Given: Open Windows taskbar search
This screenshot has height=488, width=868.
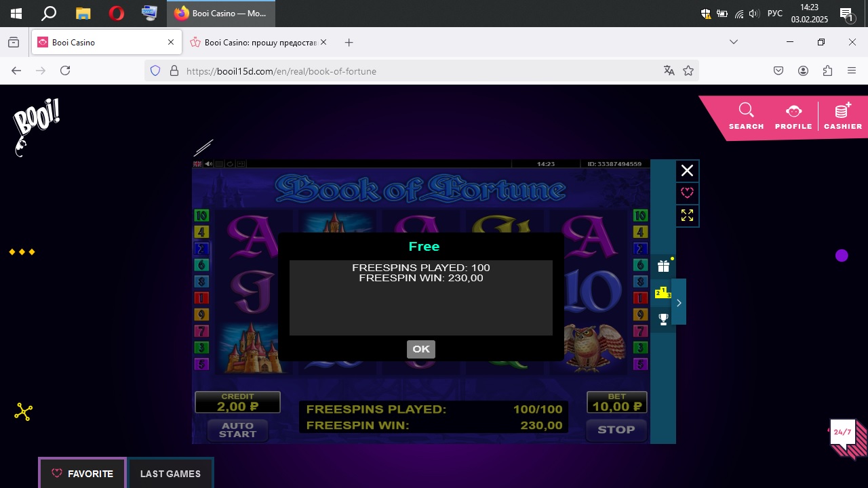Looking at the screenshot, I should [x=49, y=14].
